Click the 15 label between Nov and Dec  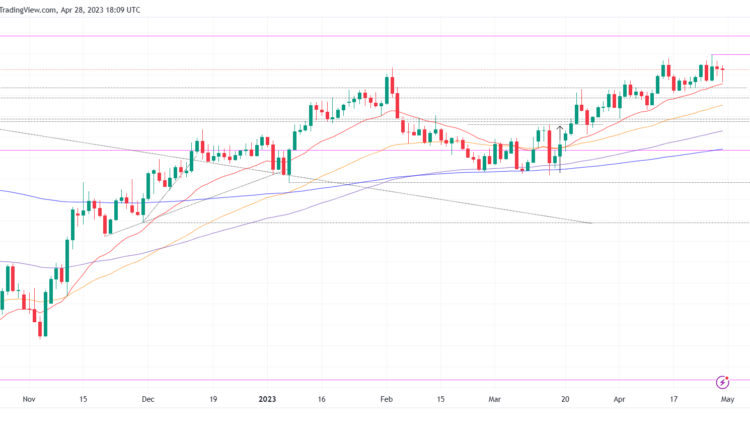click(82, 399)
